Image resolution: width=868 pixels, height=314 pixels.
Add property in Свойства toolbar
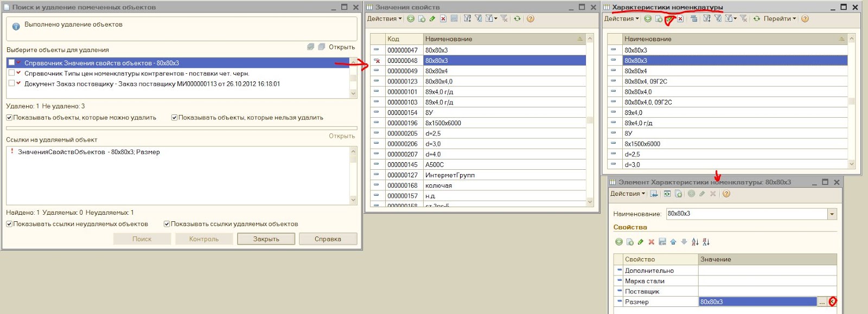point(619,242)
